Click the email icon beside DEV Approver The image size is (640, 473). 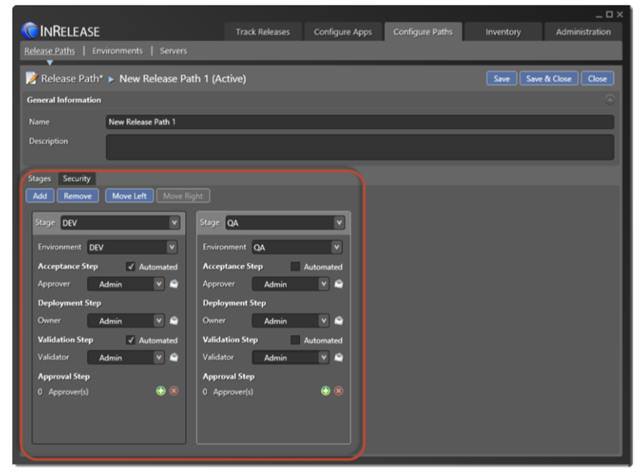[174, 284]
